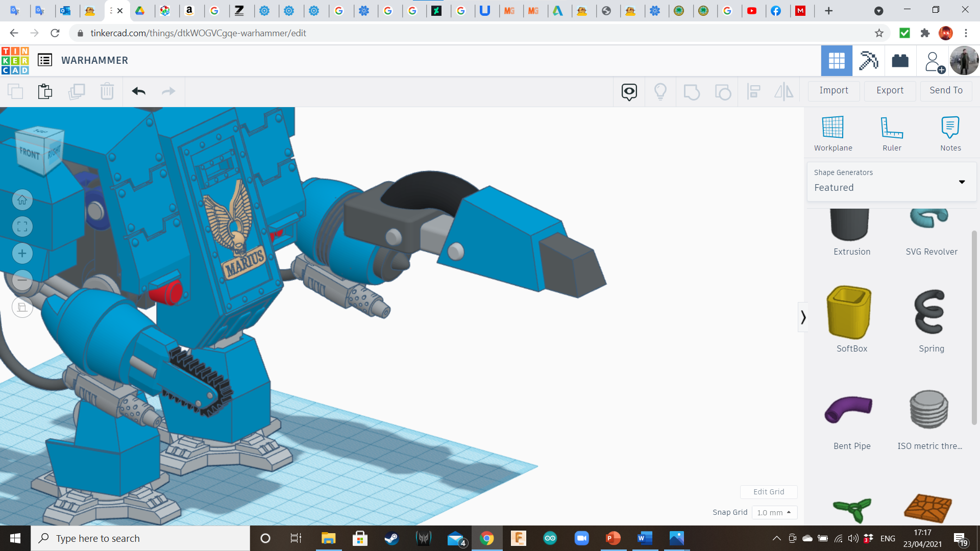Undo the last action
The height and width of the screenshot is (551, 980).
pyautogui.click(x=139, y=92)
